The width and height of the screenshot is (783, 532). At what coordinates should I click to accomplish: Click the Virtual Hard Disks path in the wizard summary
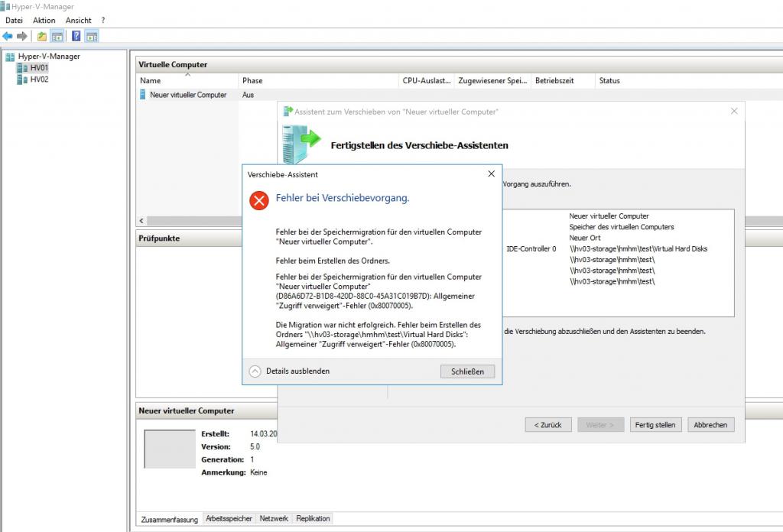(x=638, y=248)
